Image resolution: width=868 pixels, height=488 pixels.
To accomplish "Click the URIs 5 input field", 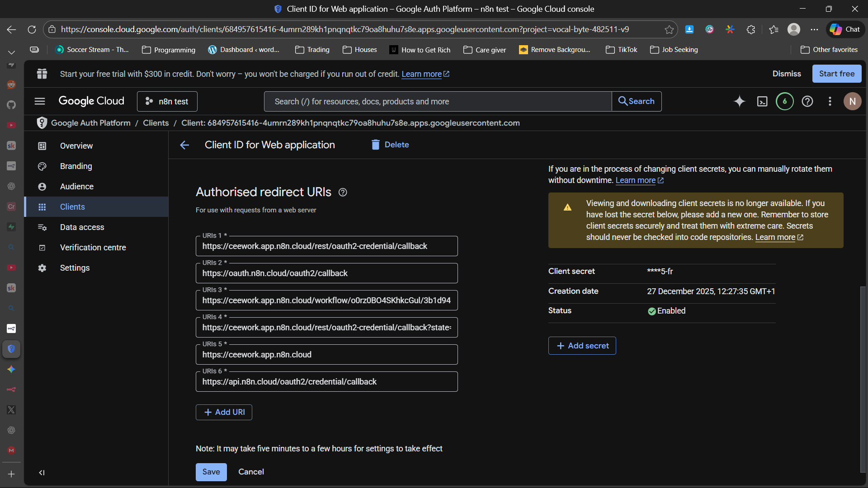I will 326,355.
